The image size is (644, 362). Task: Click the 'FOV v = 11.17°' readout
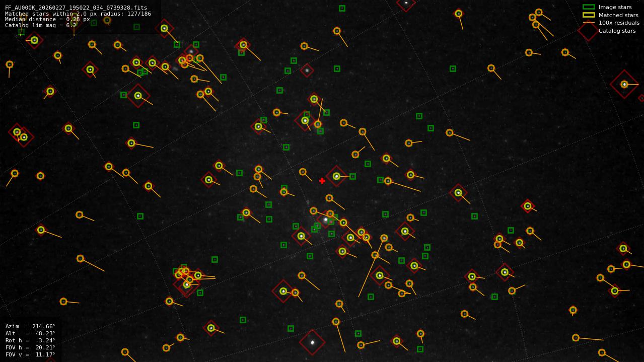pos(30,354)
